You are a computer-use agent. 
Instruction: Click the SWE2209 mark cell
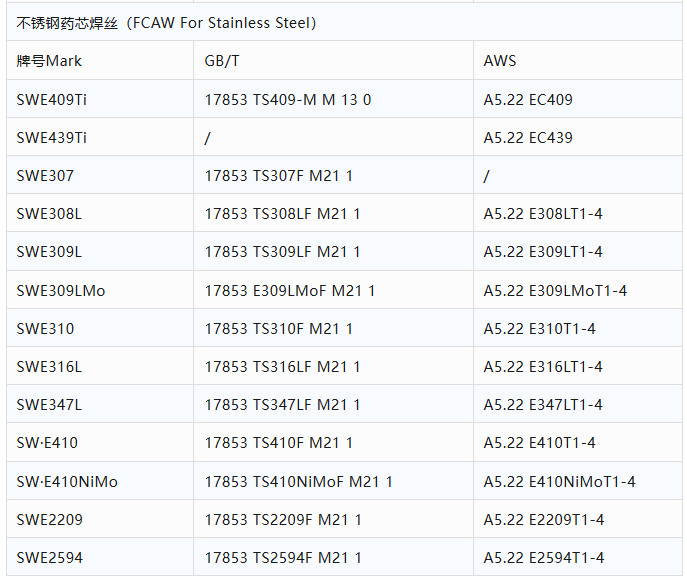tap(51, 520)
